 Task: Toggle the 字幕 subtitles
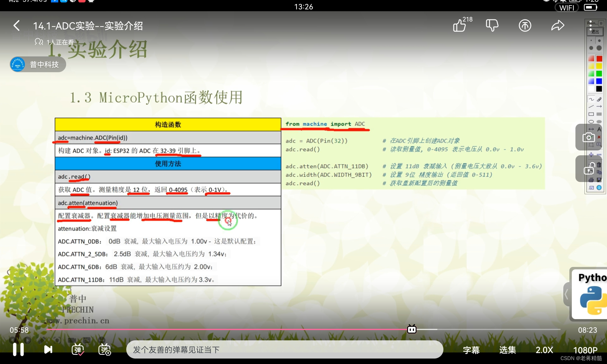click(471, 349)
